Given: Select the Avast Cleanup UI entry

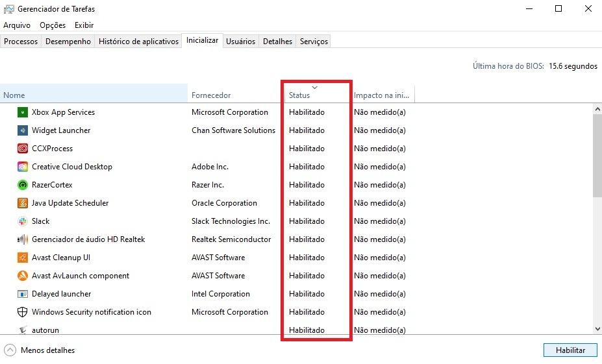Looking at the screenshot, I should click(x=61, y=258).
